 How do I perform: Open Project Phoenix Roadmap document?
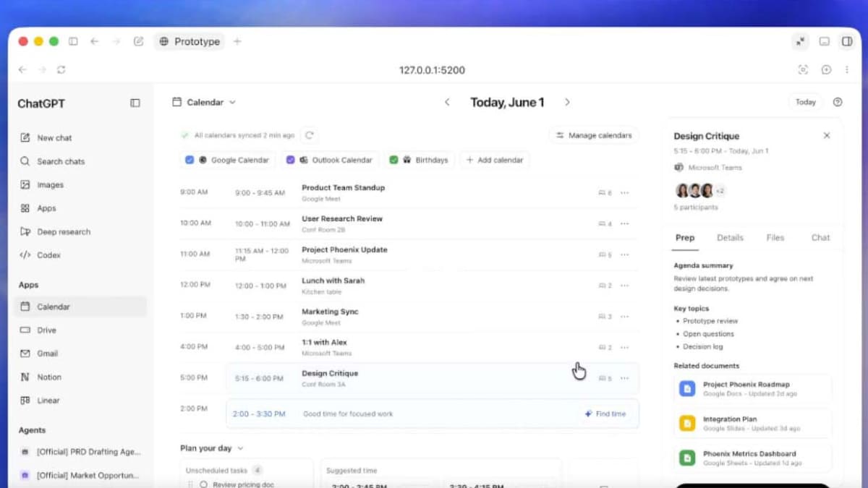[752, 389]
